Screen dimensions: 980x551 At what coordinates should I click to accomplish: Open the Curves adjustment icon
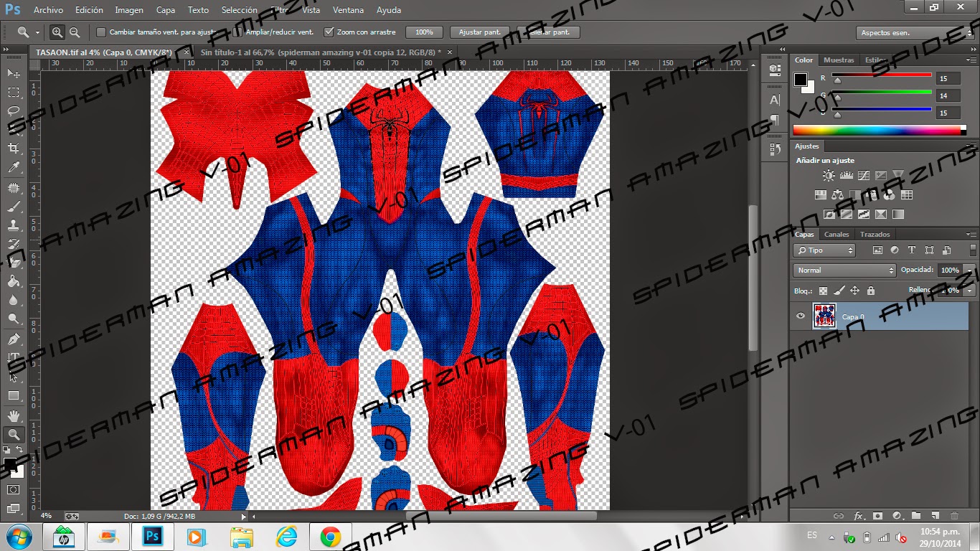click(864, 175)
